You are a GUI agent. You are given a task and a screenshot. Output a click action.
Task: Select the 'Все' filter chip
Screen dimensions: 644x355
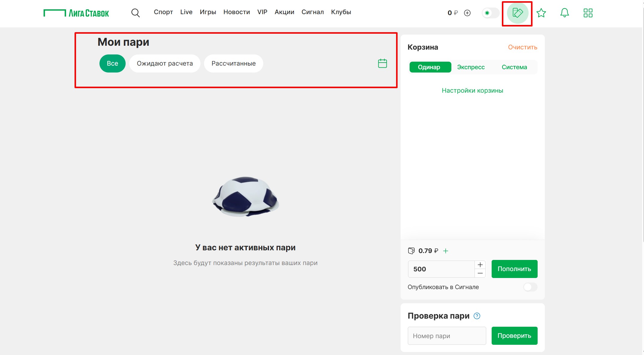(112, 63)
